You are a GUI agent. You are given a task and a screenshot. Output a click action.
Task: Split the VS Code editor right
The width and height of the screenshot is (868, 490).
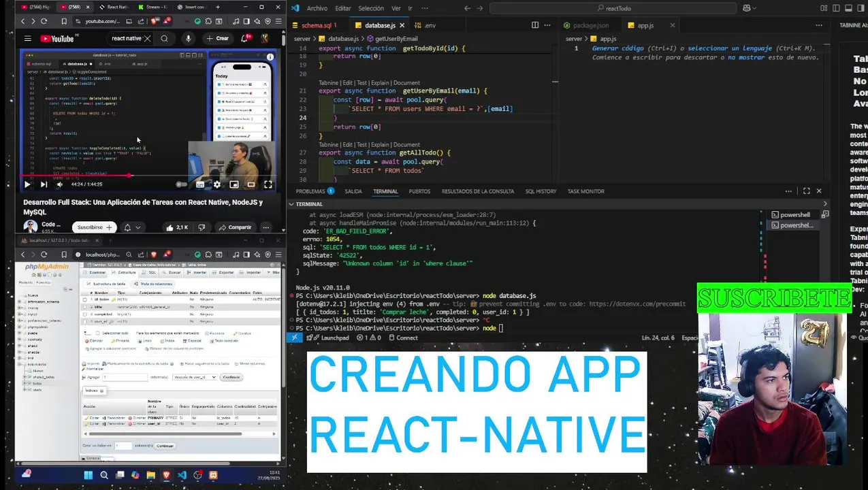535,25
